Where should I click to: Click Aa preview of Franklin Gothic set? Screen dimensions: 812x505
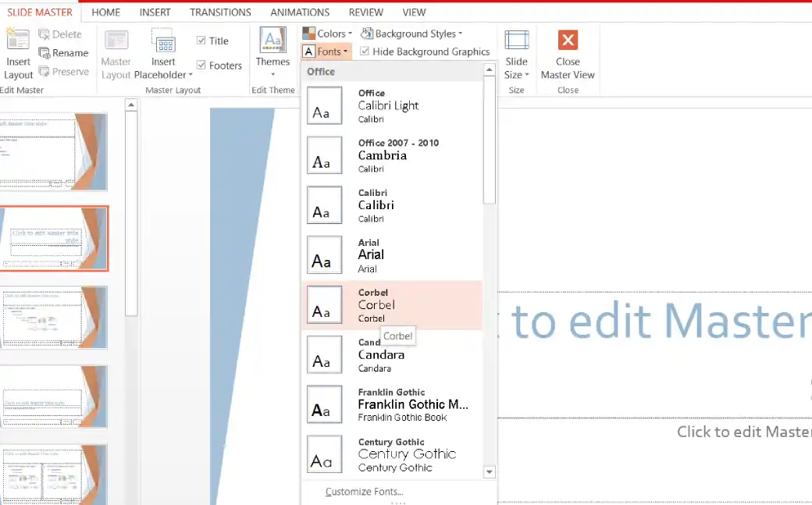(x=324, y=404)
